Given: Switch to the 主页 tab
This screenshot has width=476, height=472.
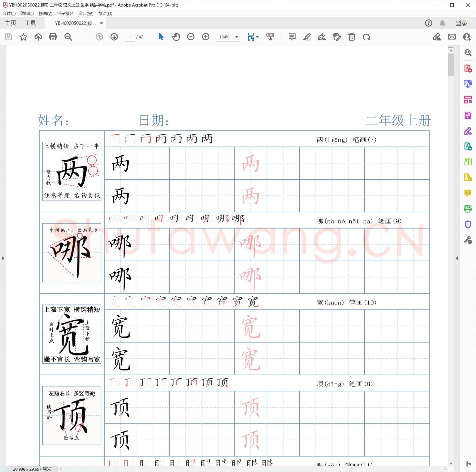Looking at the screenshot, I should 10,23.
